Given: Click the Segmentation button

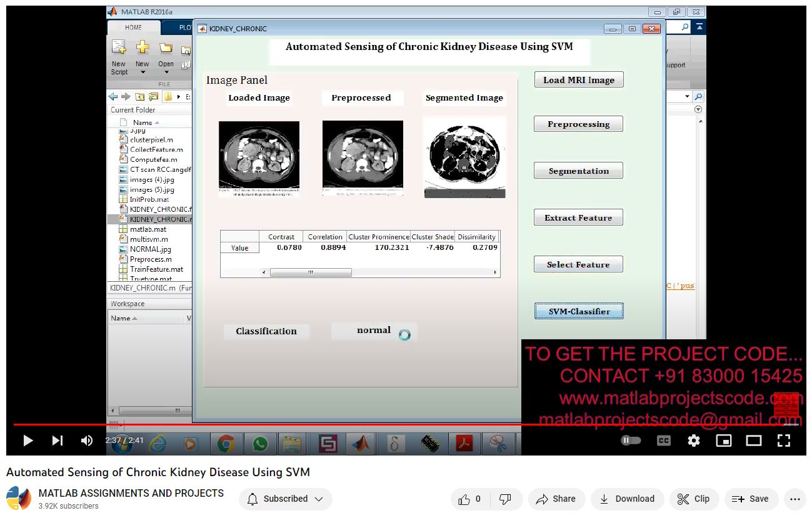Looking at the screenshot, I should 579,171.
